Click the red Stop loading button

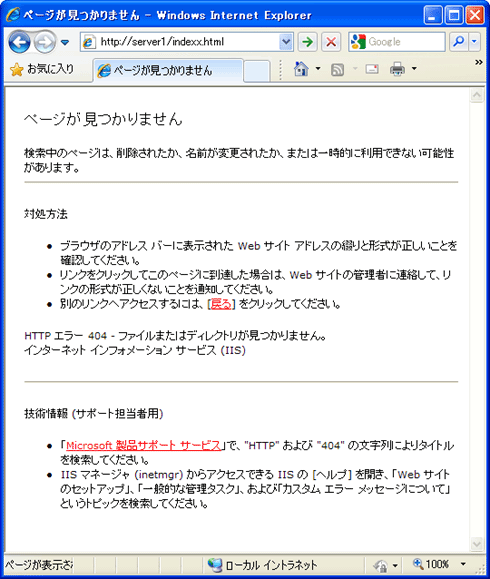click(331, 42)
